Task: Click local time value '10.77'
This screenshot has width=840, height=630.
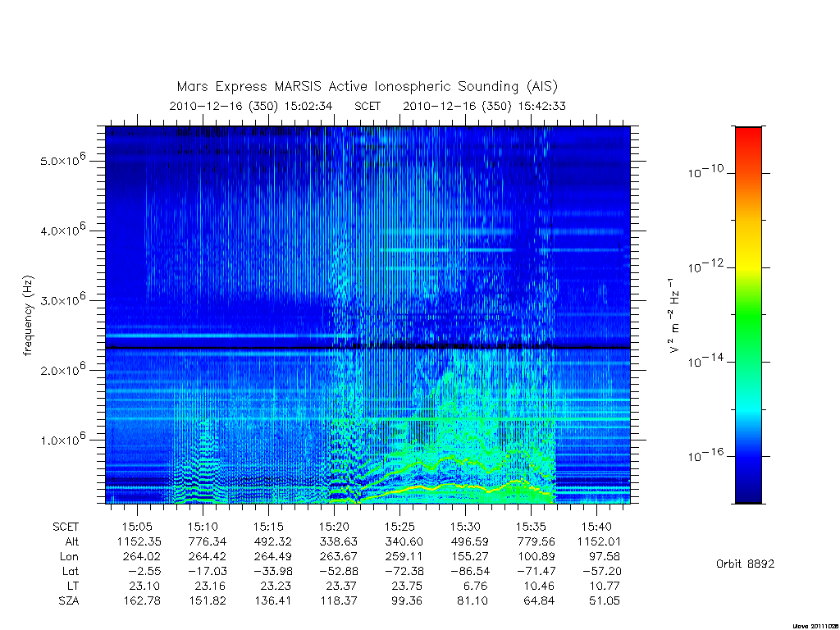Action: 605,586
